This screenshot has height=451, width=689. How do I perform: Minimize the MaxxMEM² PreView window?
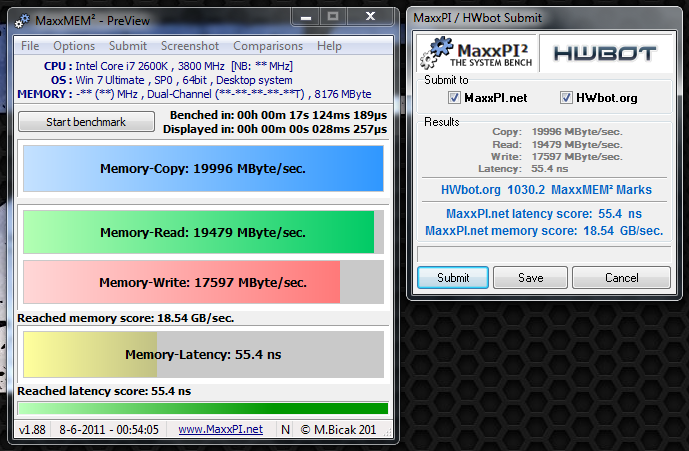(310, 16)
